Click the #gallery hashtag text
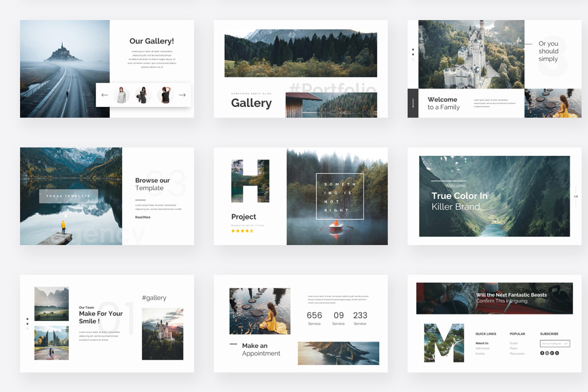This screenshot has width=588, height=392. click(x=154, y=297)
